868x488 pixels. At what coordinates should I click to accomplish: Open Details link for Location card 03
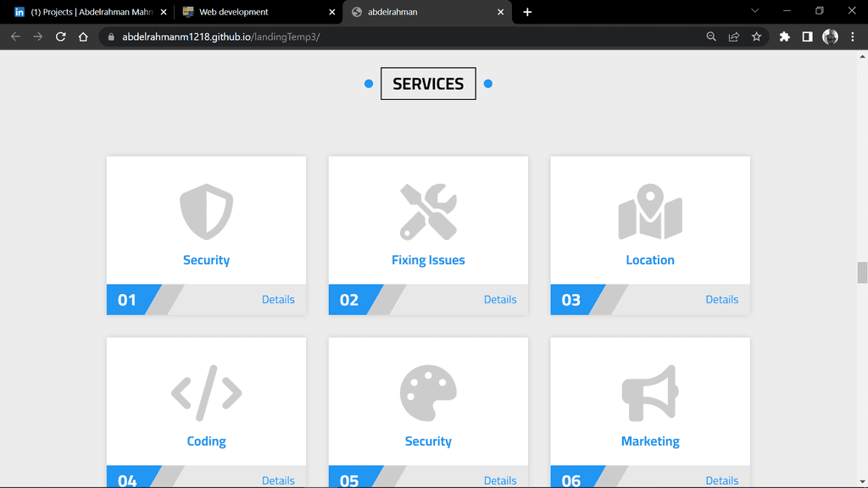click(722, 299)
